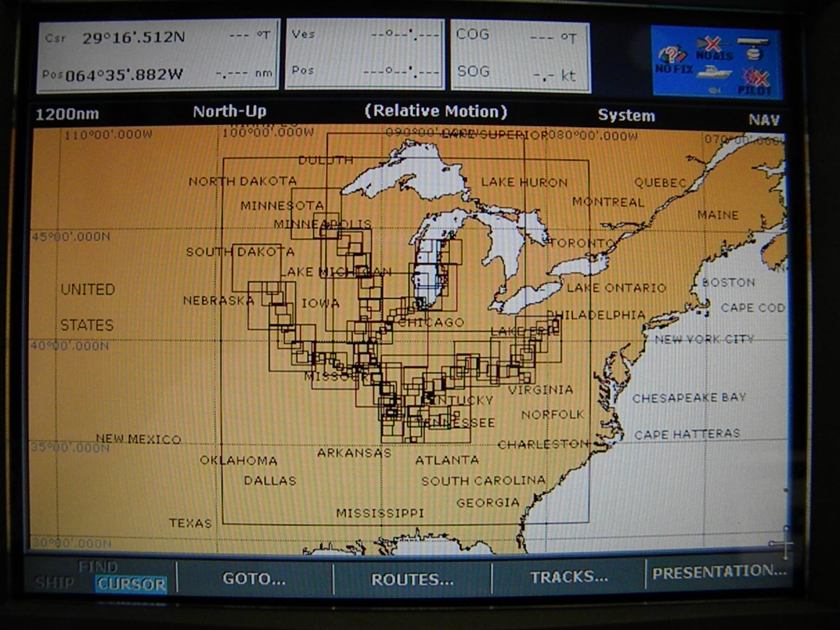Open the GOTO... softkey menu

(254, 579)
